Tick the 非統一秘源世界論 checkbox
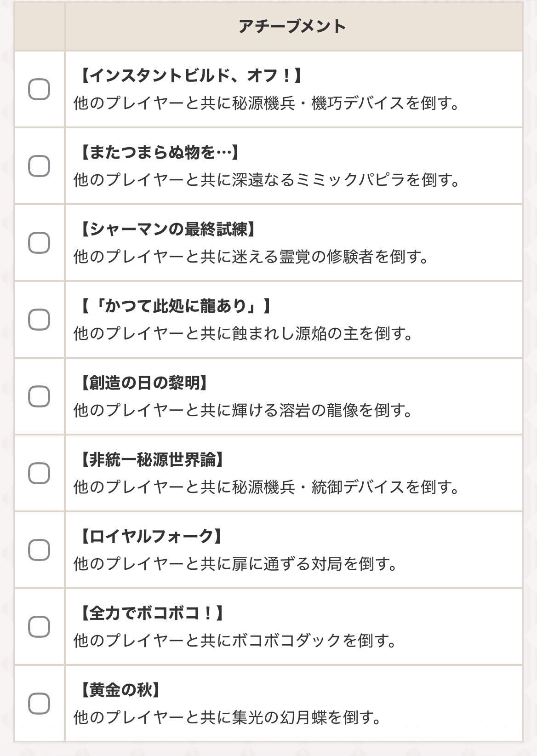537x756 pixels. (x=39, y=473)
